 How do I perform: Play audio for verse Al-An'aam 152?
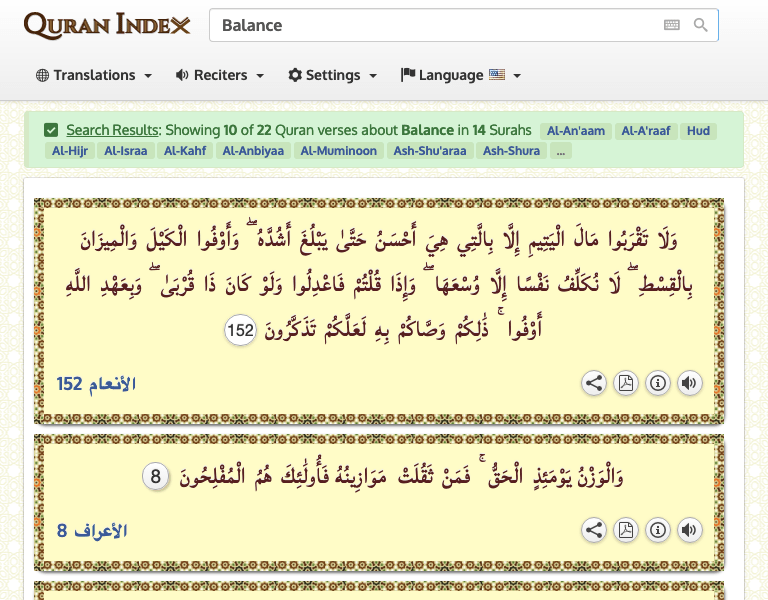click(689, 383)
